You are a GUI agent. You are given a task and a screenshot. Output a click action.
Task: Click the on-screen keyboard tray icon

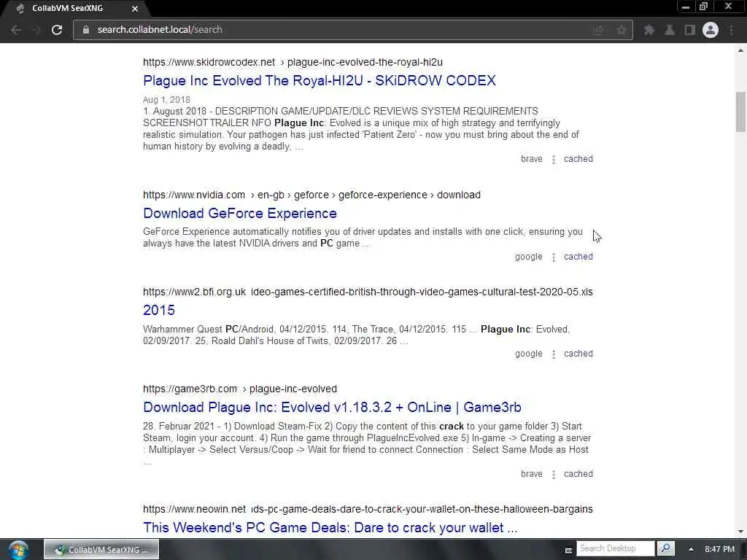[x=568, y=551]
